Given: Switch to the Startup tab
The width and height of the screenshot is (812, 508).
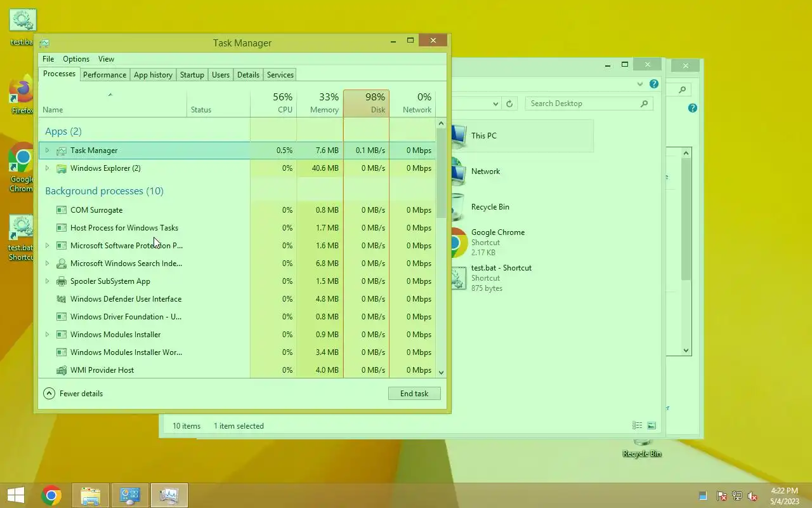Looking at the screenshot, I should (x=192, y=75).
